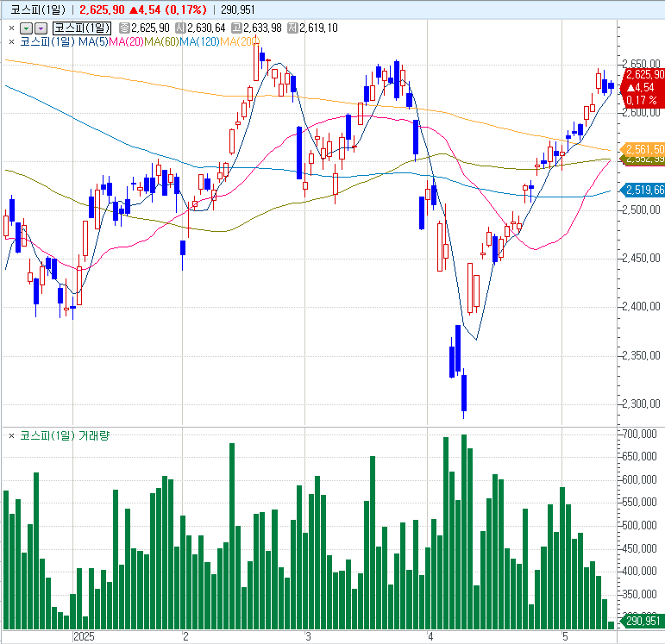Click the 코스피(1일) 거래량 volume label
This screenshot has height=644, width=665.
pyautogui.click(x=65, y=435)
